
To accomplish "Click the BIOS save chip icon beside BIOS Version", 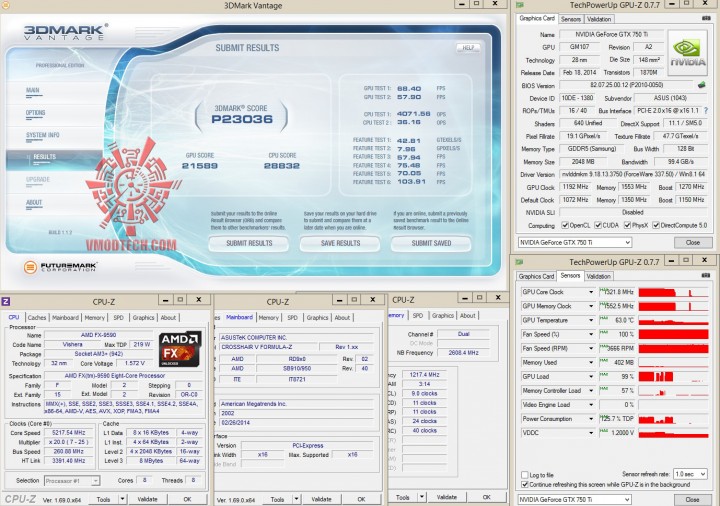I will pos(701,85).
